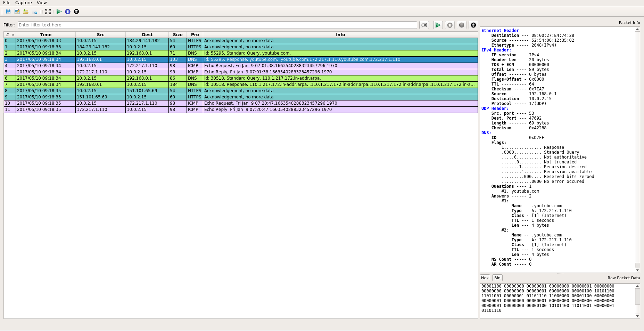
Task: Click the Questions #1 youtube.com line
Action: (x=520, y=191)
